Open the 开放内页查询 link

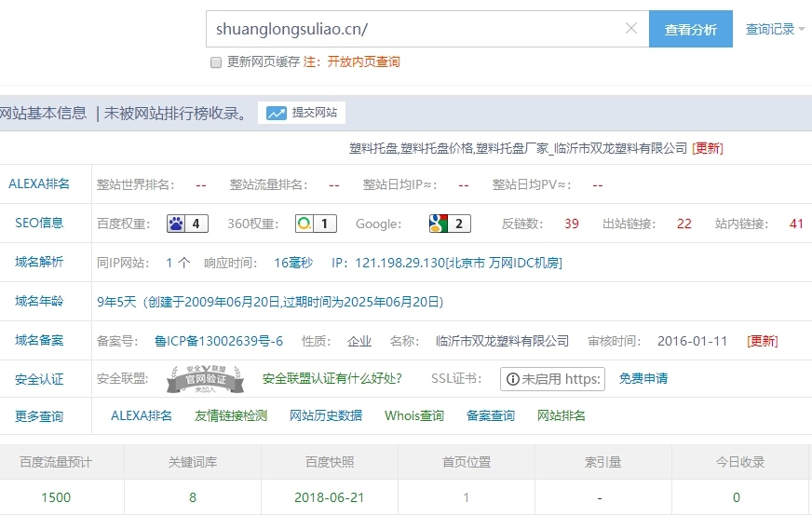[362, 62]
